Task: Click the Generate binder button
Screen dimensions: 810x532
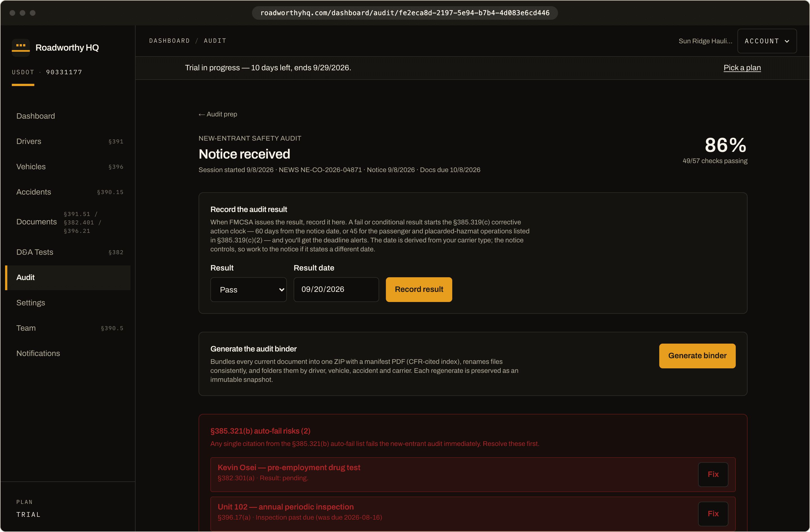Action: tap(697, 356)
